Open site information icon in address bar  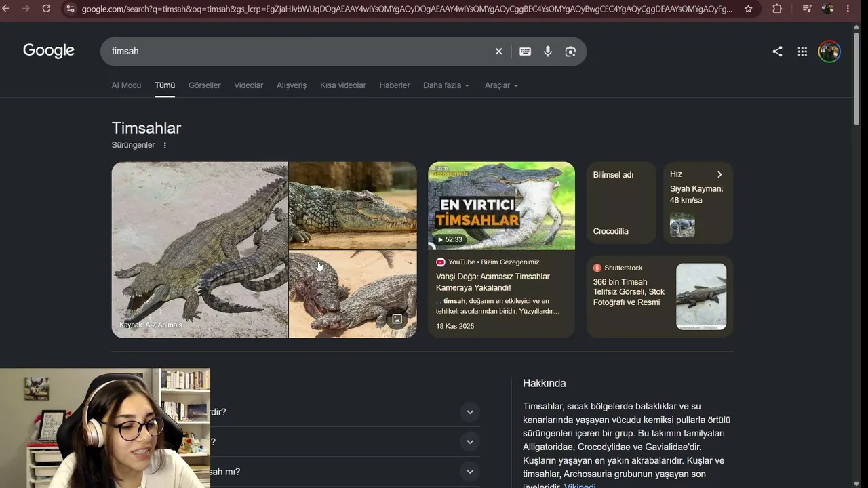click(x=70, y=9)
